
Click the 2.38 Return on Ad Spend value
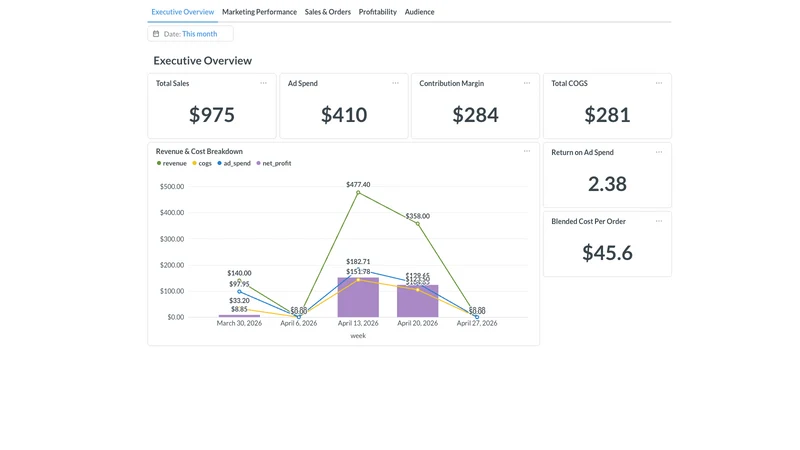pyautogui.click(x=607, y=184)
